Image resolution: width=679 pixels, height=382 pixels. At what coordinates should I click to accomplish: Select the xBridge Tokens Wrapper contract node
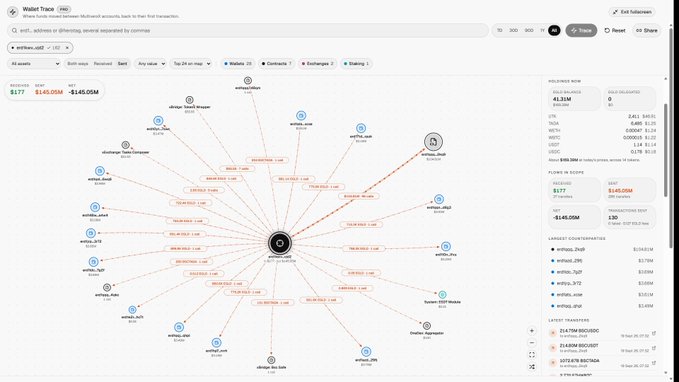pos(189,100)
